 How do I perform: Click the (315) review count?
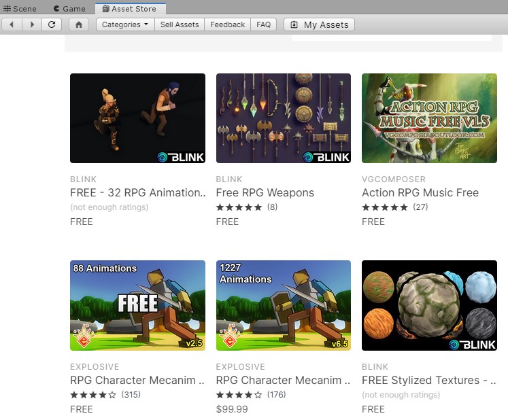pyautogui.click(x=131, y=395)
